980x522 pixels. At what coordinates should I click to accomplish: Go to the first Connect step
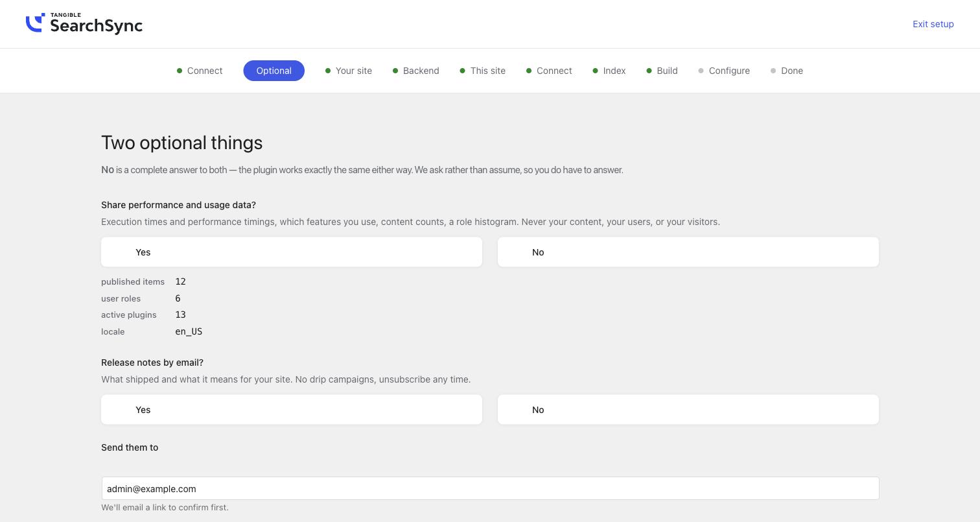click(200, 71)
